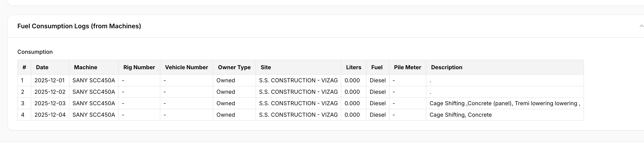
Task: Click the Owner Type column header
Action: tap(234, 67)
